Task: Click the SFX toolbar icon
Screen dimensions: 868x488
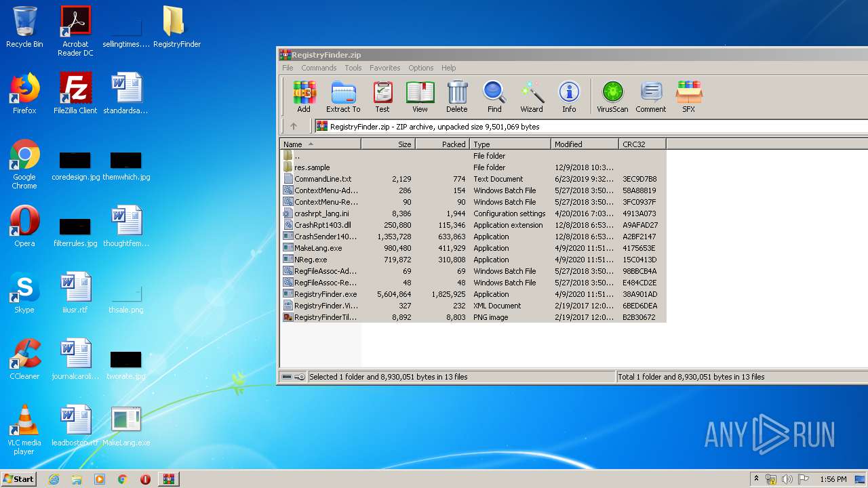Action: (x=688, y=97)
